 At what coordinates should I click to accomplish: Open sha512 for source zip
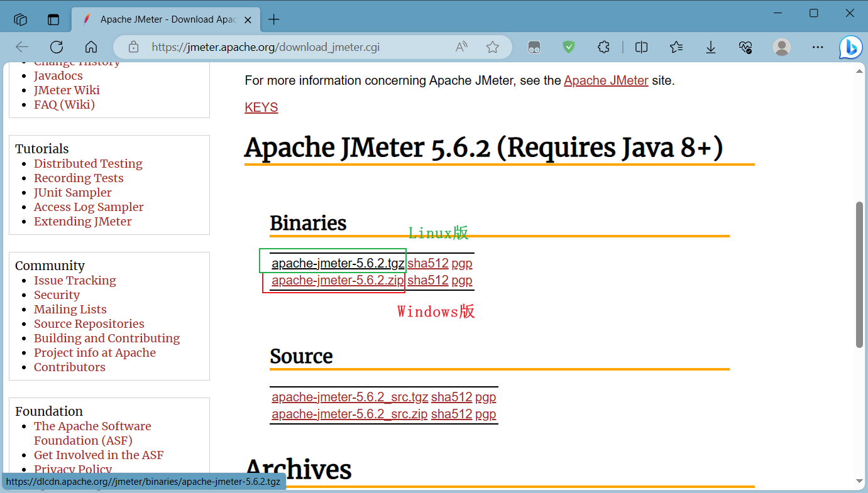451,414
